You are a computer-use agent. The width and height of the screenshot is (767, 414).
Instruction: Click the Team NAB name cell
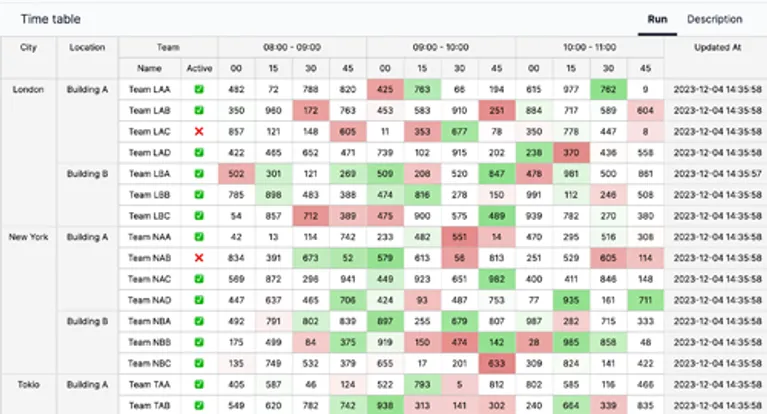(x=150, y=258)
